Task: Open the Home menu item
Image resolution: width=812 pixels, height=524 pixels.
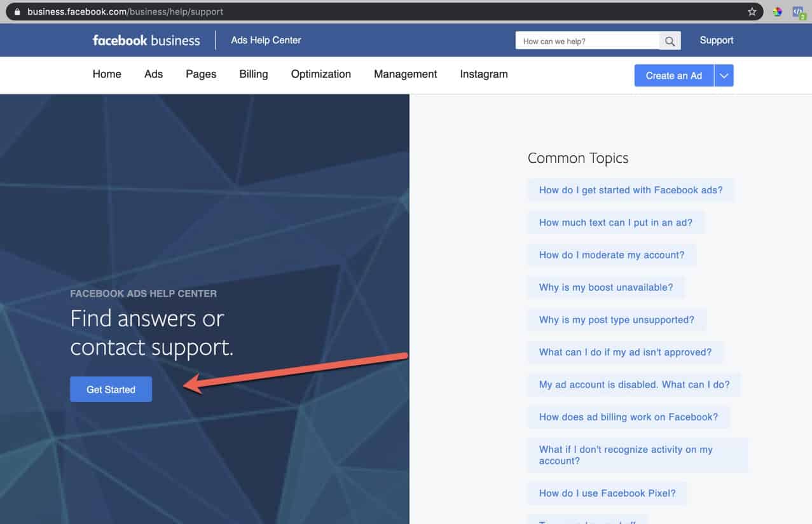Action: click(x=107, y=74)
